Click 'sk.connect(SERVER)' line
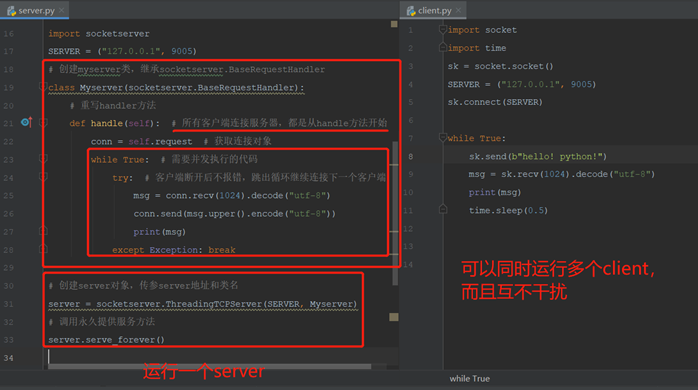The image size is (698, 390). [495, 102]
